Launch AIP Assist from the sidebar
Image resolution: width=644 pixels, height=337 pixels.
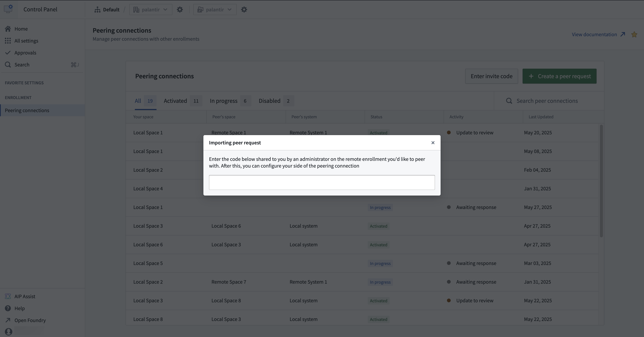coord(25,296)
